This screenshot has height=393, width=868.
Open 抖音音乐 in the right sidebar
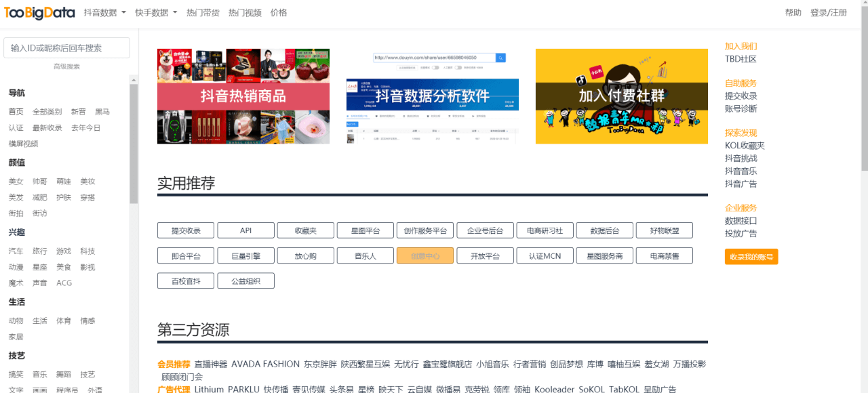(741, 171)
